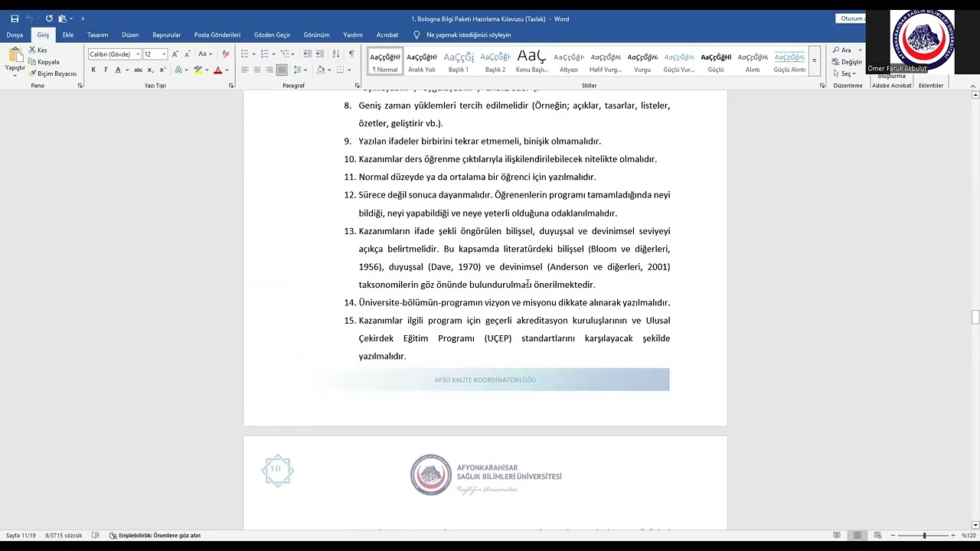Open the Aa change case dropdown
The image size is (980, 551).
point(204,54)
